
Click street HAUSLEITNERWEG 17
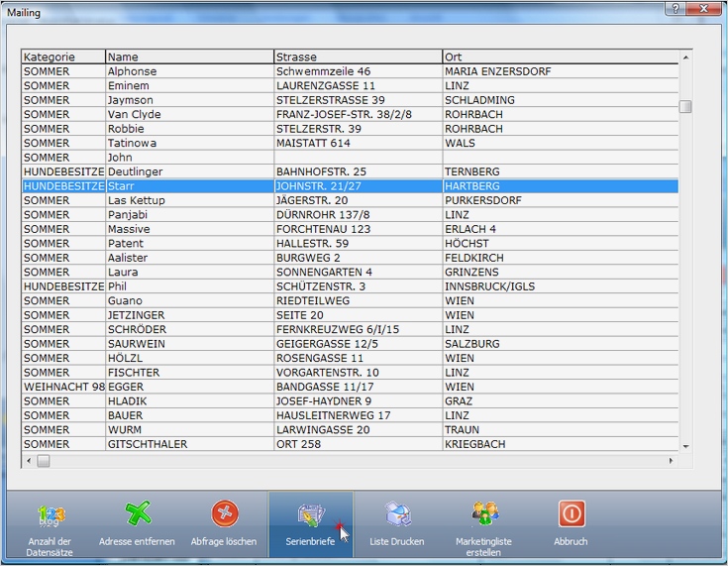click(x=359, y=416)
